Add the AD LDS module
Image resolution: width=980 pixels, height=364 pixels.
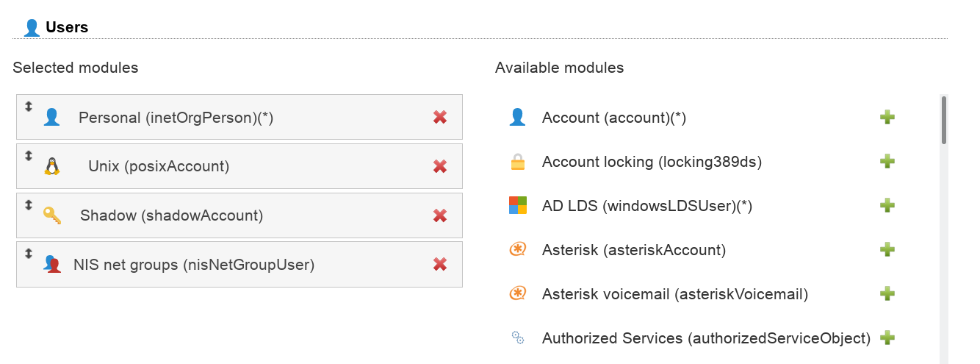887,206
